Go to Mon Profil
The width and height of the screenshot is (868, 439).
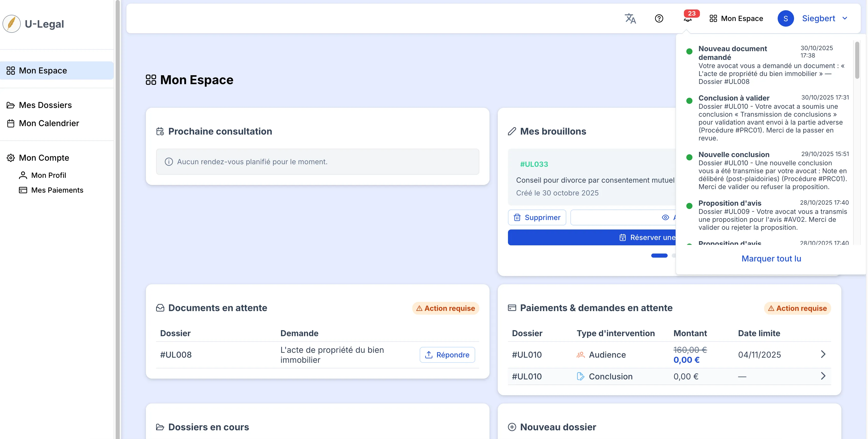[x=42, y=175]
